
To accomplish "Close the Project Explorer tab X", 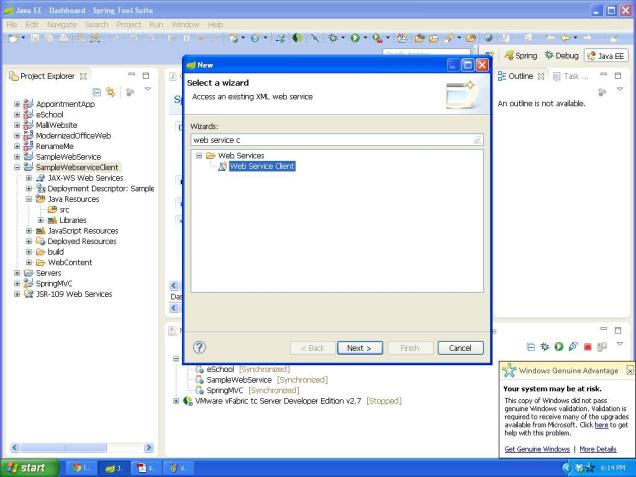I will point(83,76).
